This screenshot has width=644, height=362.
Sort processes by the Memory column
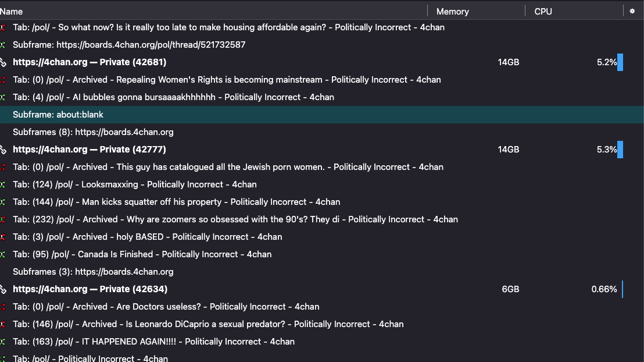tap(452, 11)
